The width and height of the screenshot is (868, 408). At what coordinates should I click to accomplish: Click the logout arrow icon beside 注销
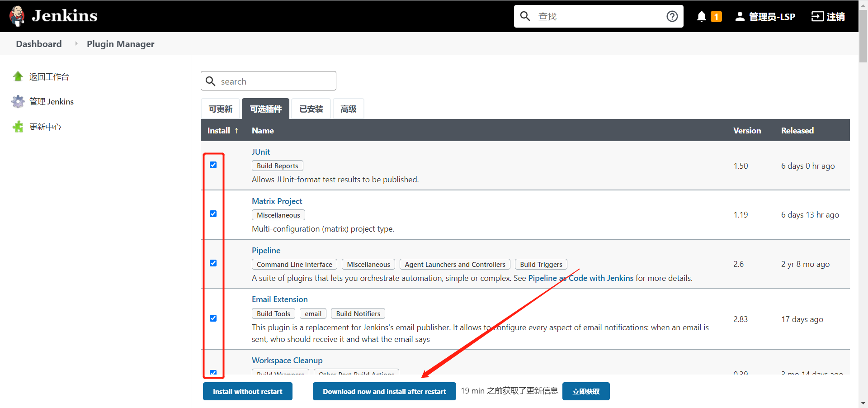coord(817,17)
